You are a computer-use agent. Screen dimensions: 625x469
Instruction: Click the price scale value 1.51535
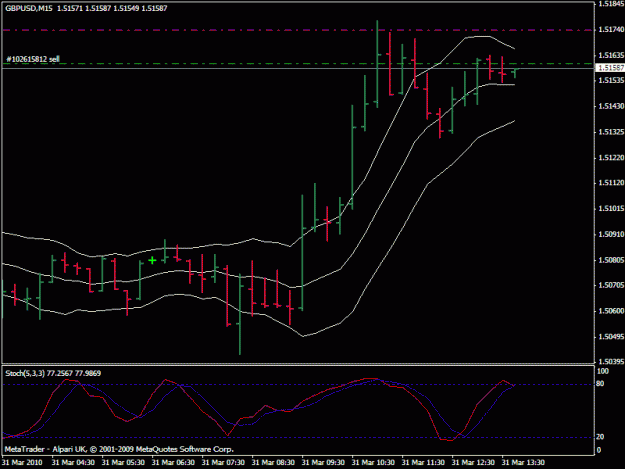coord(611,80)
